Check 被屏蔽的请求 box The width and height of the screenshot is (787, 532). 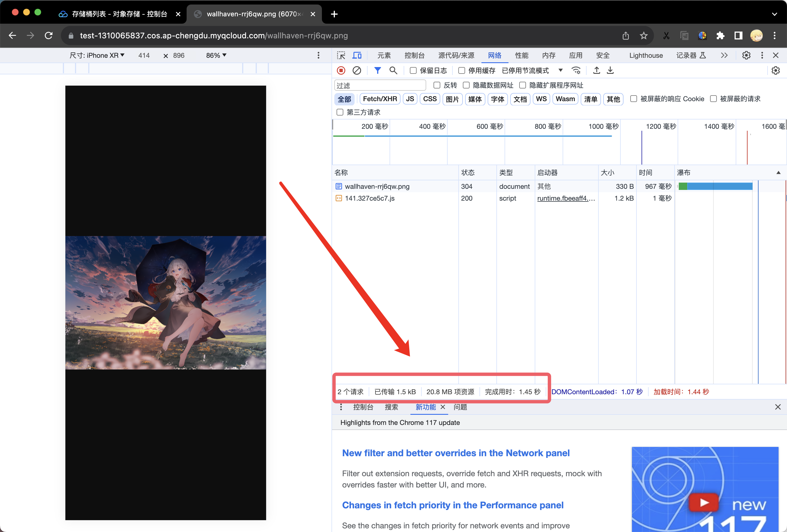[x=713, y=98]
